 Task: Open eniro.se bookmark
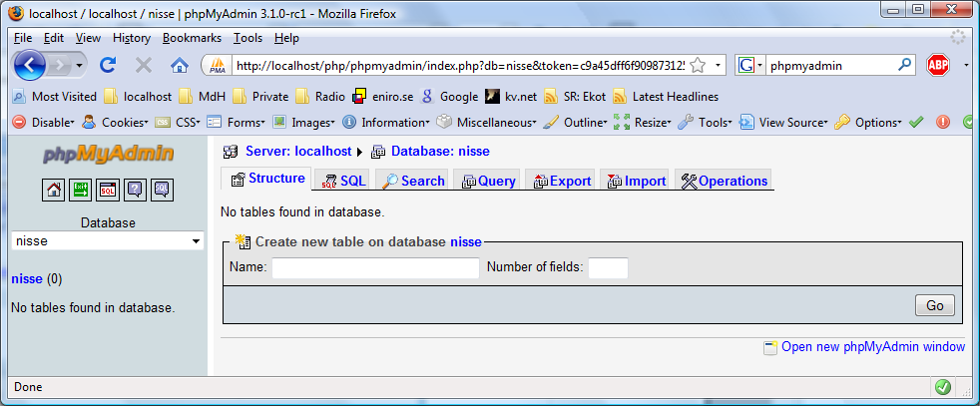click(x=382, y=97)
